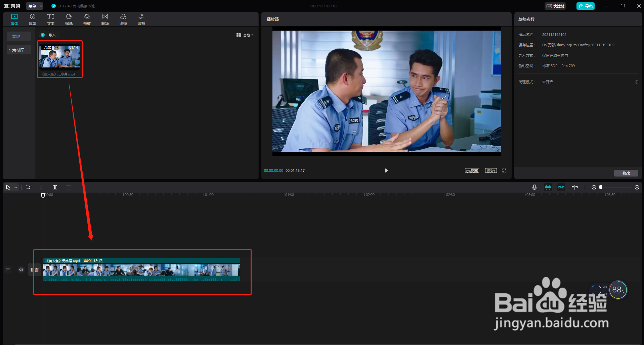
Task: Open the 音频 audio tab
Action: coord(32,19)
